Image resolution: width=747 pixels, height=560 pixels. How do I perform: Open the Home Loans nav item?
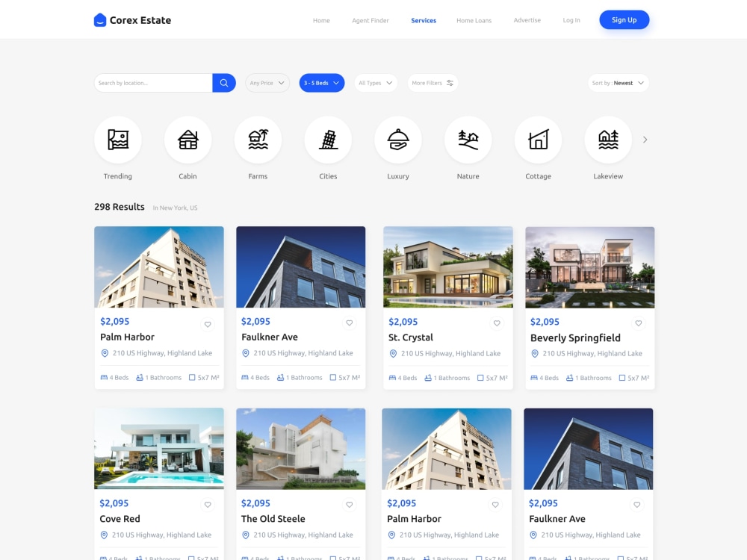(474, 20)
